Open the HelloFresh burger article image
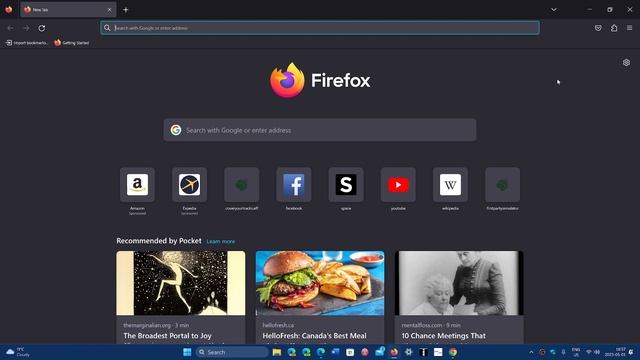Screen dimensions: 640x360 pyautogui.click(x=320, y=283)
